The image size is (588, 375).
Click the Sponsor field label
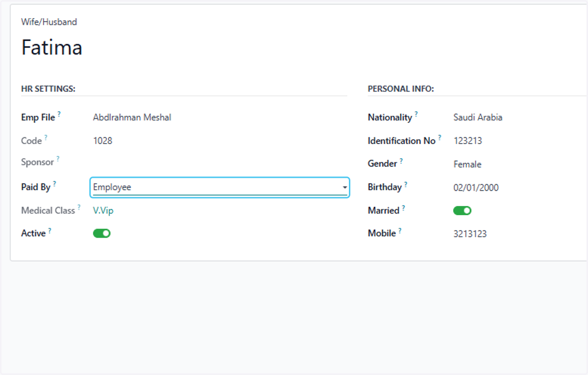[x=37, y=162]
